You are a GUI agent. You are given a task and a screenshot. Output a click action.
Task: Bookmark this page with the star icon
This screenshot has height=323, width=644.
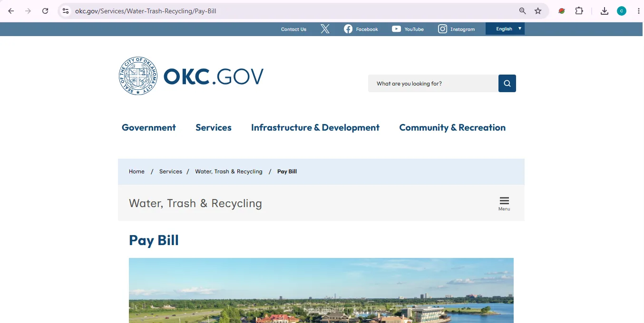pyautogui.click(x=538, y=11)
